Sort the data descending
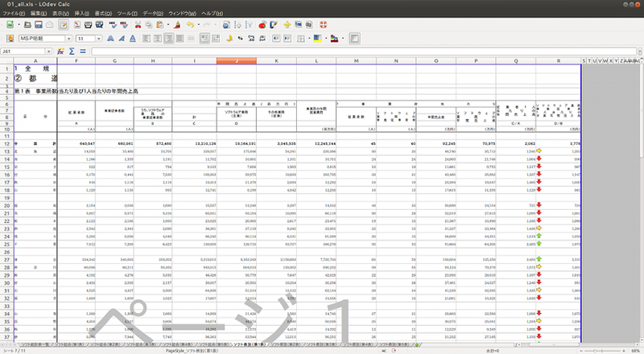 tap(249, 25)
